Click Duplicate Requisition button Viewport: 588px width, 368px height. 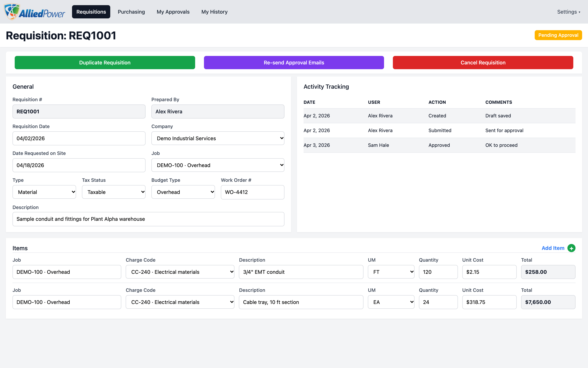click(105, 63)
